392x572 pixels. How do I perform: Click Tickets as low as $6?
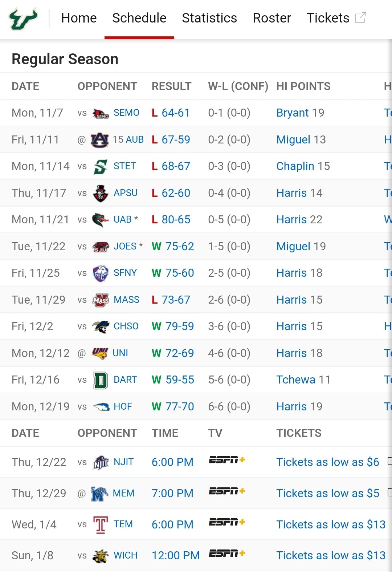coord(328,462)
